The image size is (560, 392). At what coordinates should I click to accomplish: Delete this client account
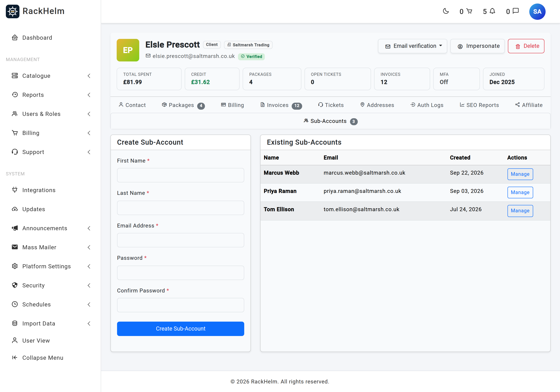(526, 46)
